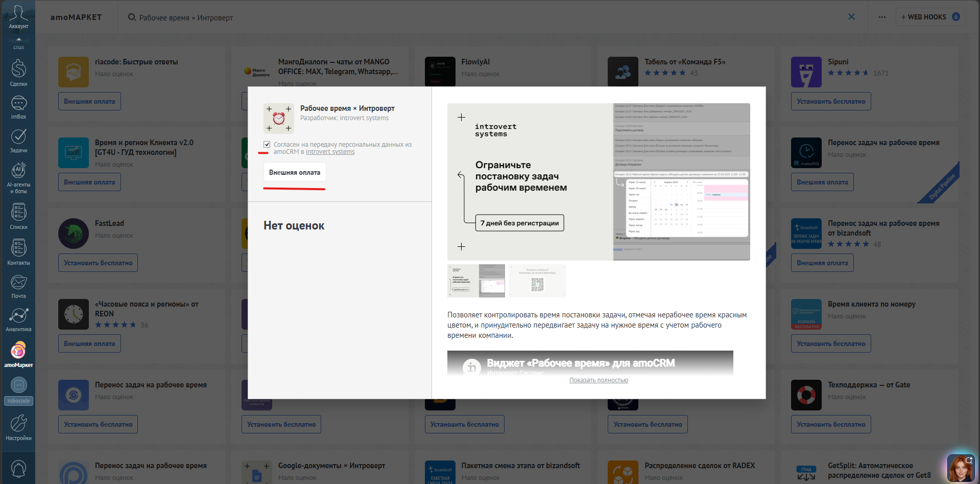Open Время клиента по номеру title

click(x=871, y=304)
